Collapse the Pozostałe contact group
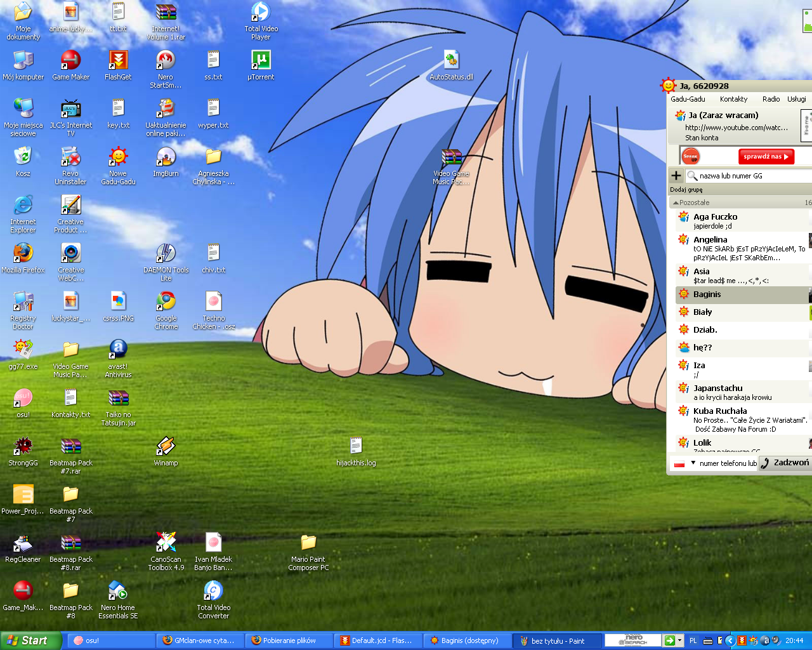This screenshot has width=812, height=650. tap(676, 202)
